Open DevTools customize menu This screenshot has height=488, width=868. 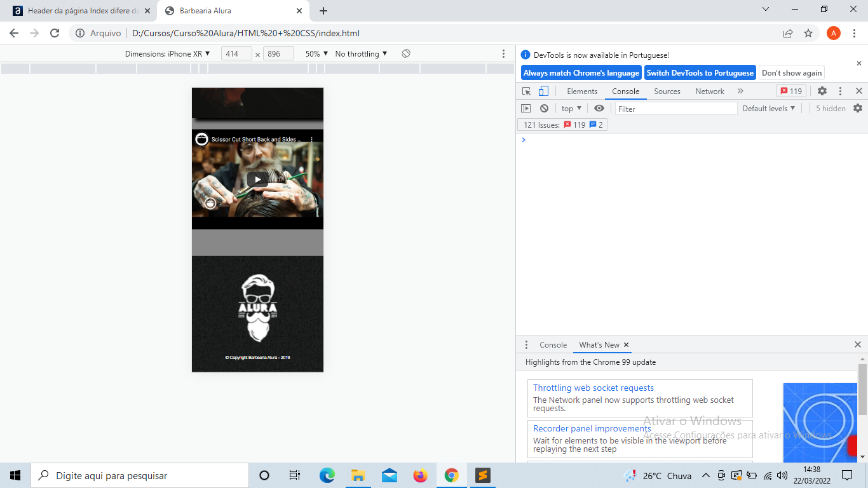tap(840, 91)
